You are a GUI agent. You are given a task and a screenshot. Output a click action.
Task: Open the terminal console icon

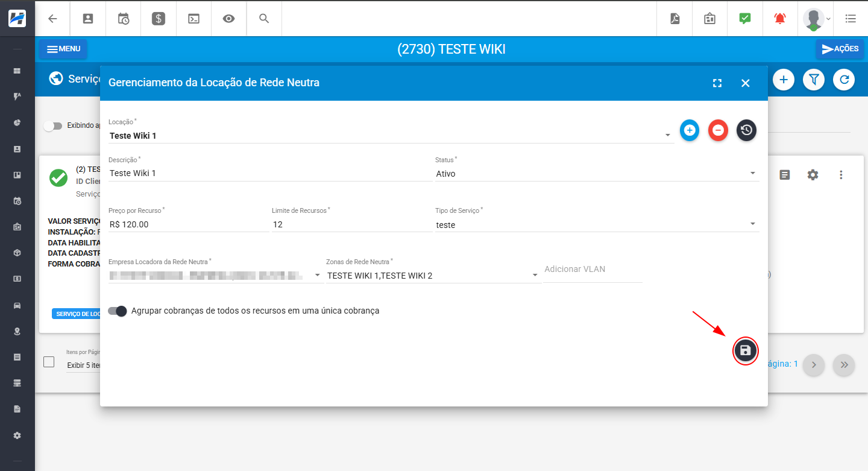click(193, 19)
